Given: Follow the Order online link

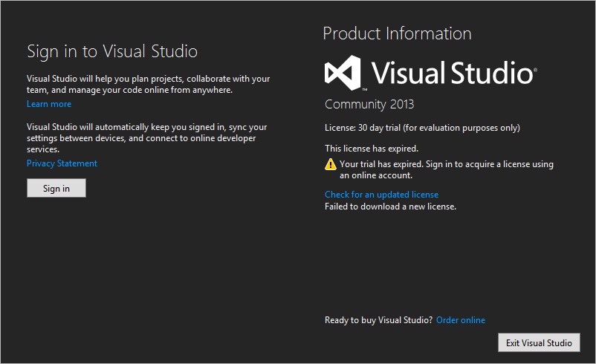Looking at the screenshot, I should point(461,320).
